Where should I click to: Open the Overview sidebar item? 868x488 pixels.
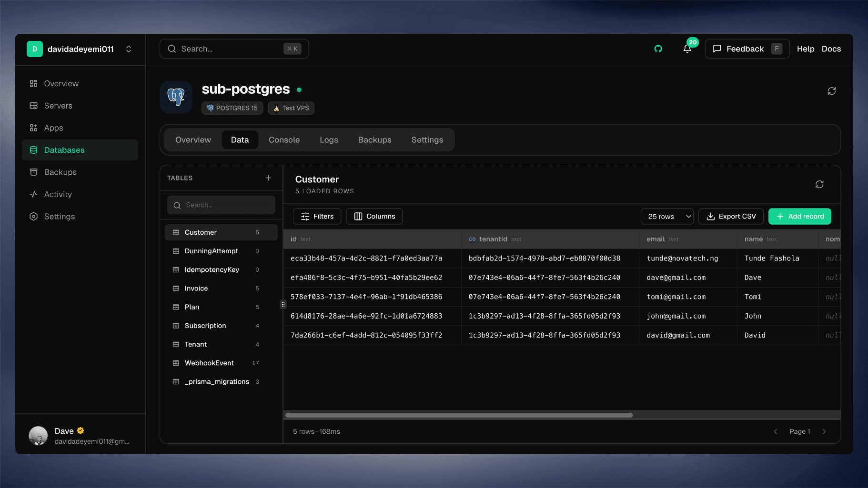(x=80, y=83)
